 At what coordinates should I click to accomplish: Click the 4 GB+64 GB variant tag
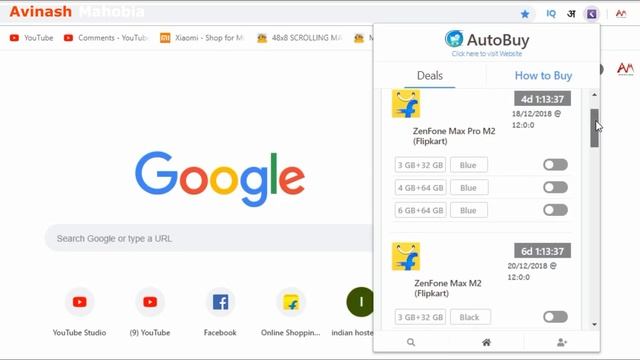(420, 188)
